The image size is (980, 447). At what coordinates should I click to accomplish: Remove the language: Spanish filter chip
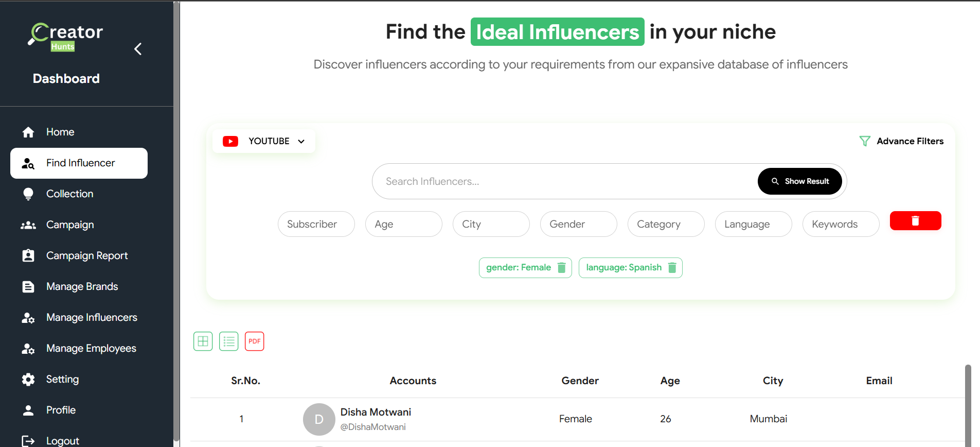coord(672,267)
